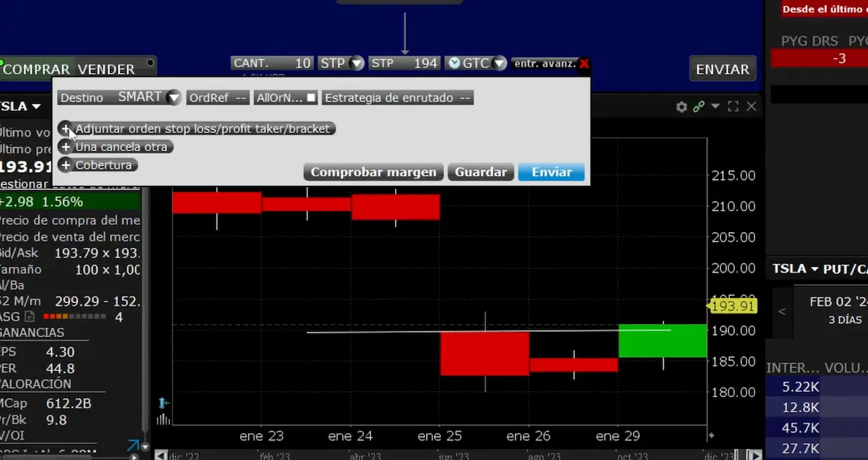Click the green chain link icon
868x460 pixels.
coord(698,106)
